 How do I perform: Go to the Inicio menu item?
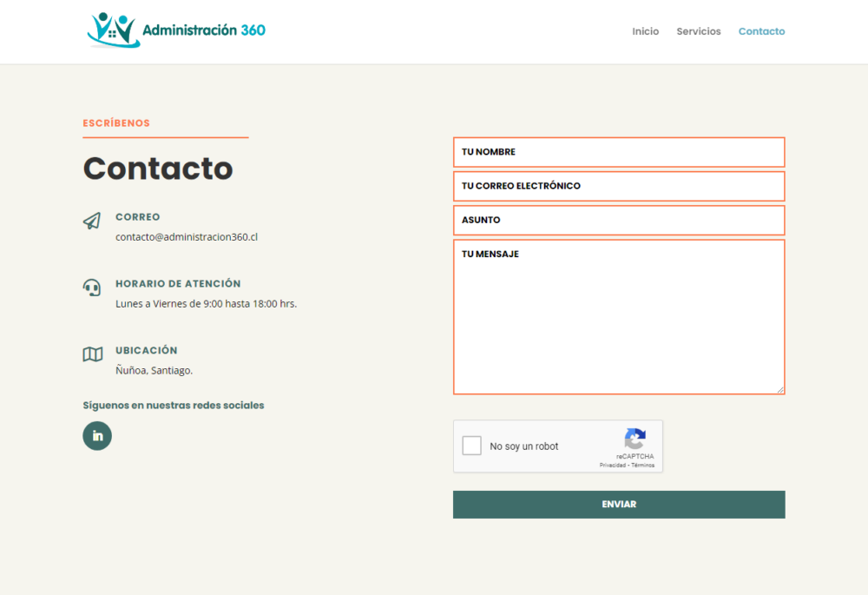coord(645,31)
